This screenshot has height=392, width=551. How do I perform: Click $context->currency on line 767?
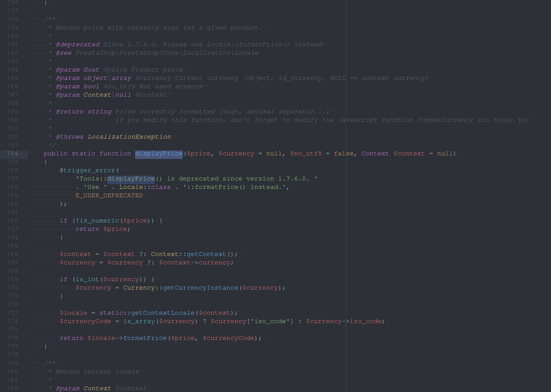(195, 263)
